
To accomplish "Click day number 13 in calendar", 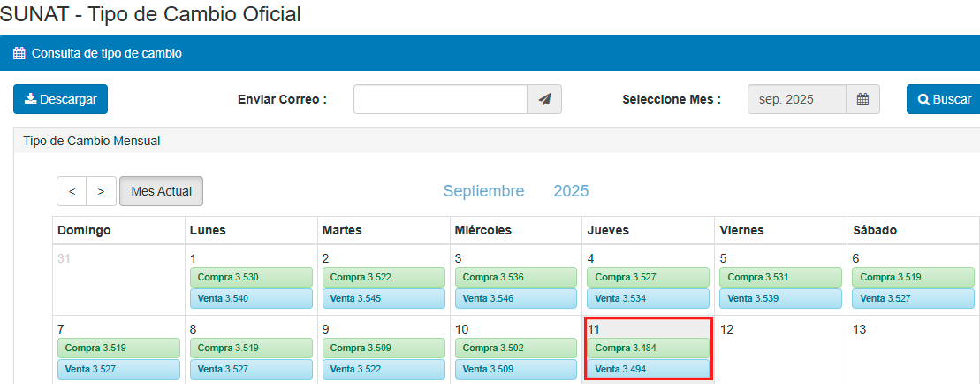I will (x=859, y=330).
